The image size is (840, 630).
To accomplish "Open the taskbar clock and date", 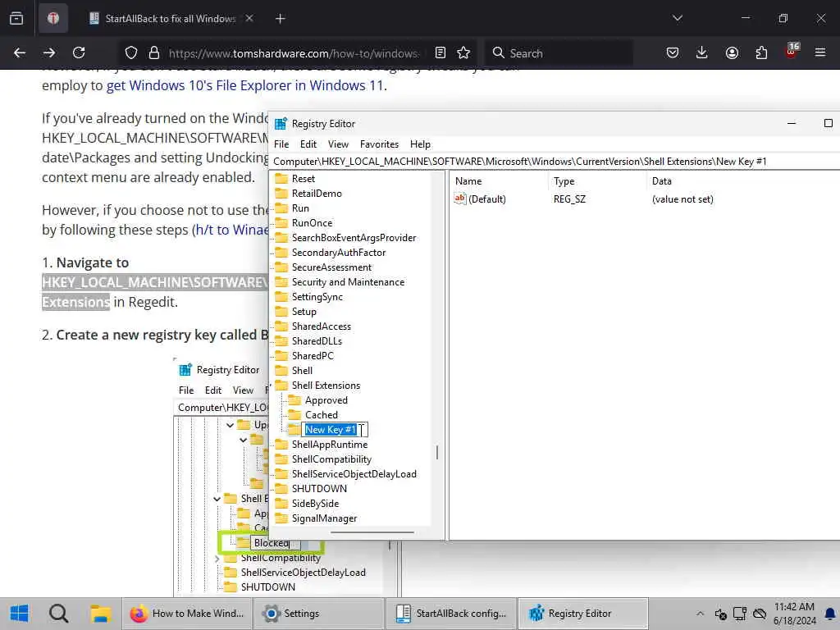I will [x=794, y=614].
